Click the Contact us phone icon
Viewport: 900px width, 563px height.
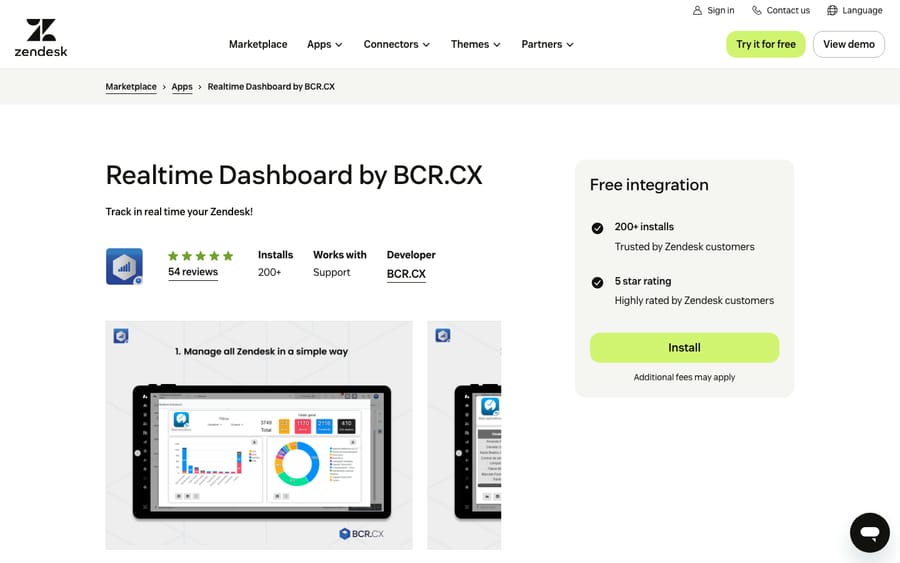[x=757, y=10]
